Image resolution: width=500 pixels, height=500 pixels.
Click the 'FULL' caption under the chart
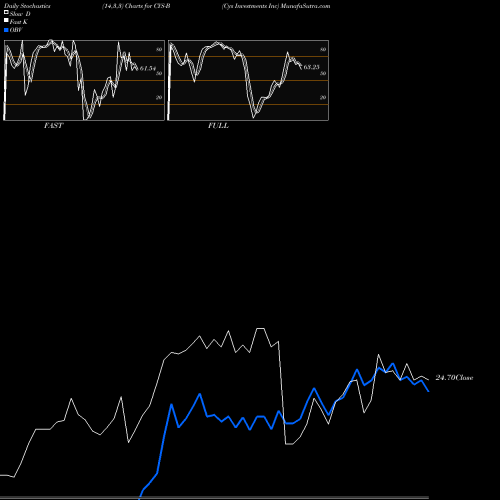click(218, 126)
